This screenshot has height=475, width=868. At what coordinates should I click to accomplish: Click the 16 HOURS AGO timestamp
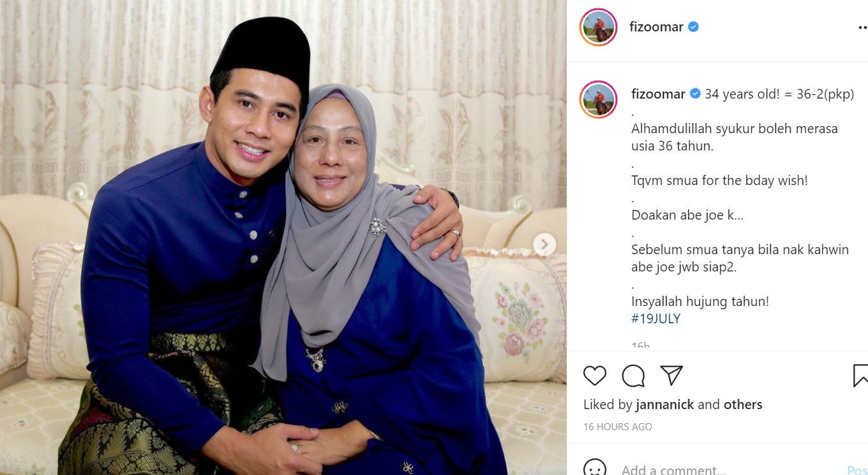click(618, 426)
